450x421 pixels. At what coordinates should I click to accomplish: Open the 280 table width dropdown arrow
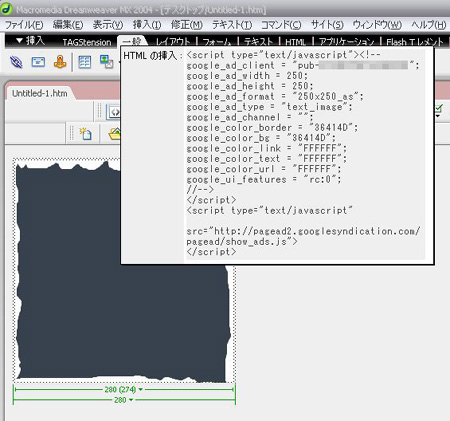click(131, 400)
